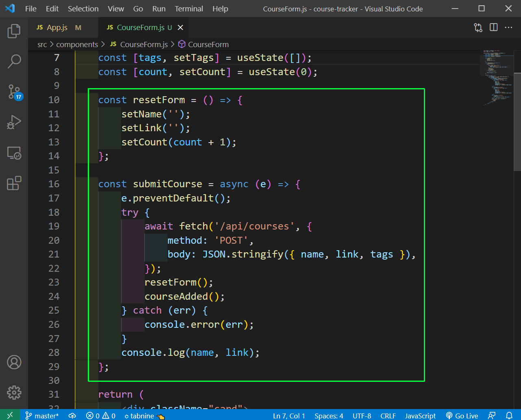Open the More Actions ellipsis menu

click(x=508, y=28)
